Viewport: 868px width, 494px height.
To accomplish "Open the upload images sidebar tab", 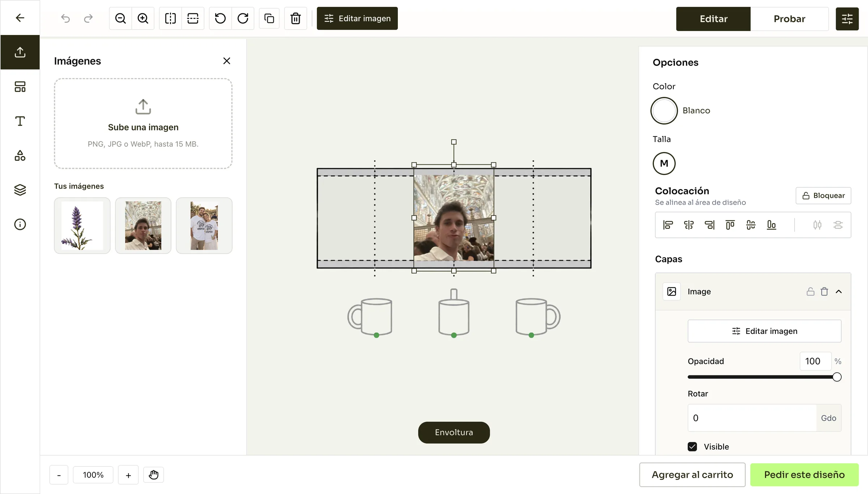I will point(20,52).
